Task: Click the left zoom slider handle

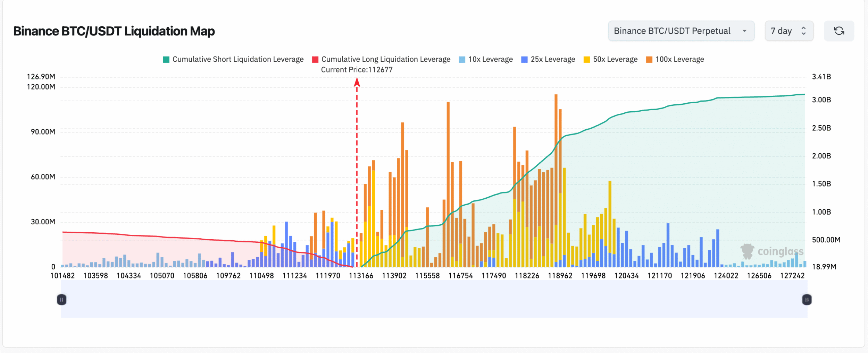Action: 61,300
